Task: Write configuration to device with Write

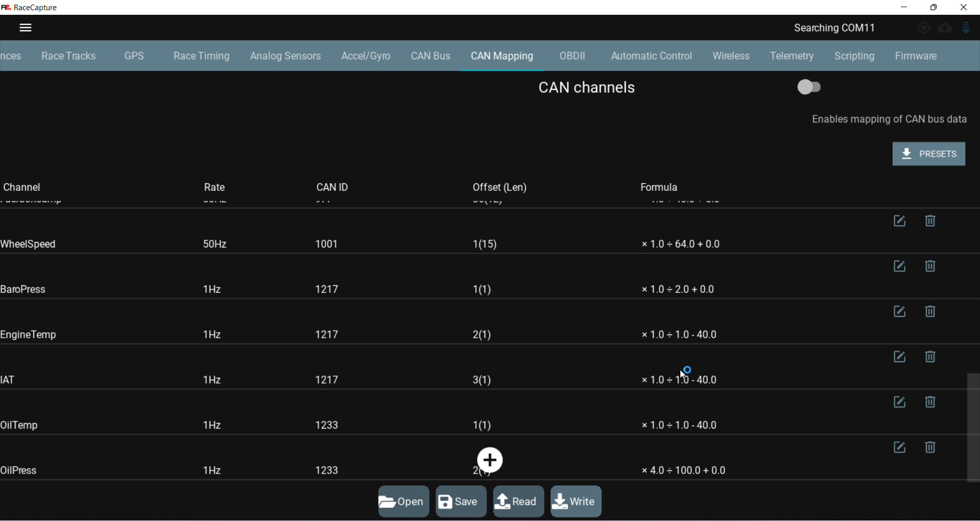Action: point(576,502)
